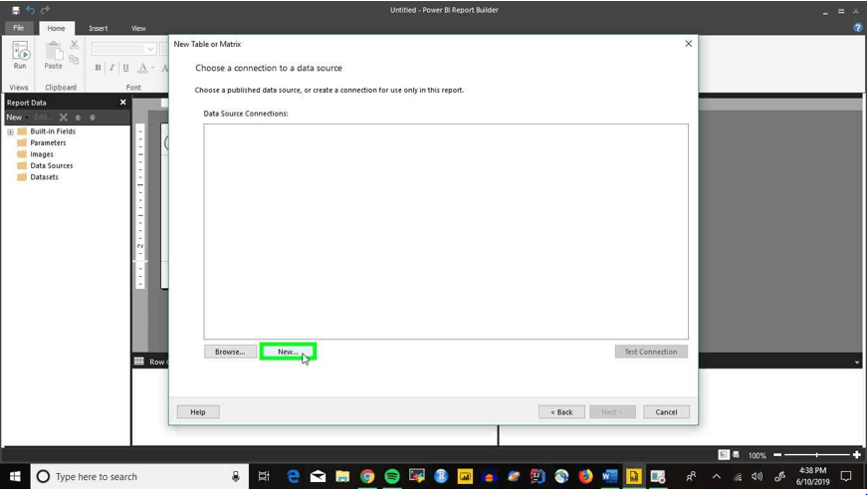Click the < Back button
Screen dimensions: 868x495
click(x=561, y=412)
